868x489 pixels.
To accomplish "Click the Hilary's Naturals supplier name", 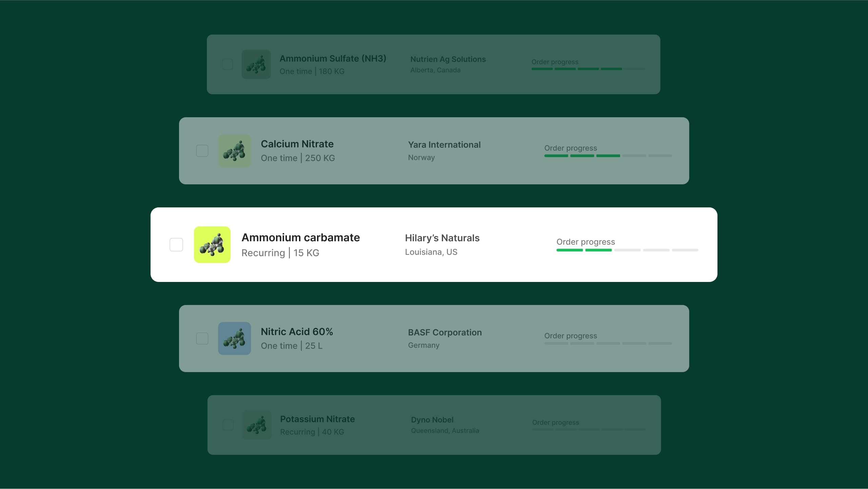I will point(442,238).
